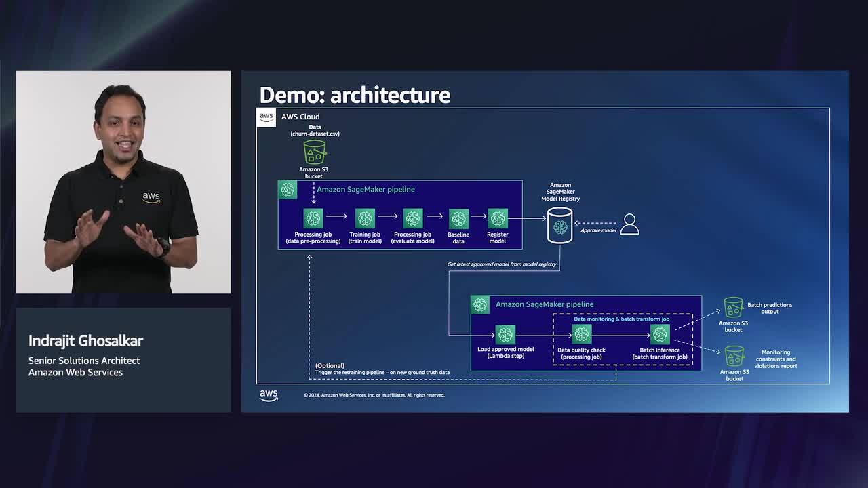Click the SageMaker Model Registry database icon
Viewport: 868px width, 488px height.
point(559,225)
